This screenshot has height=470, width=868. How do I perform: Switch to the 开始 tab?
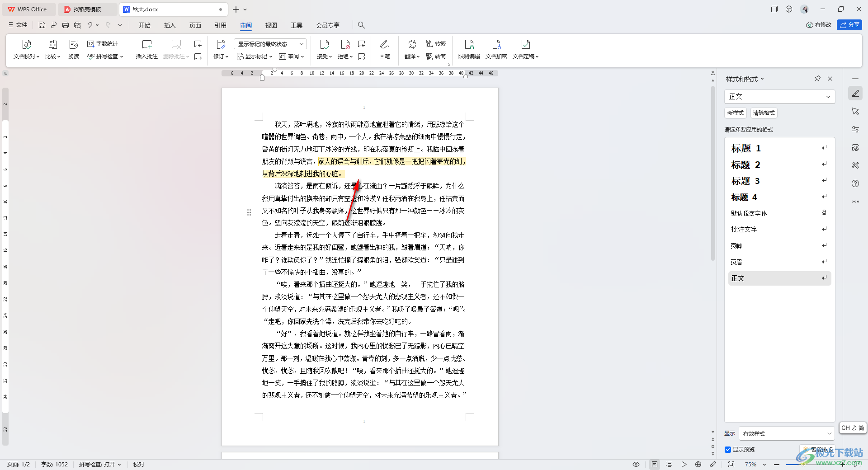click(x=145, y=25)
